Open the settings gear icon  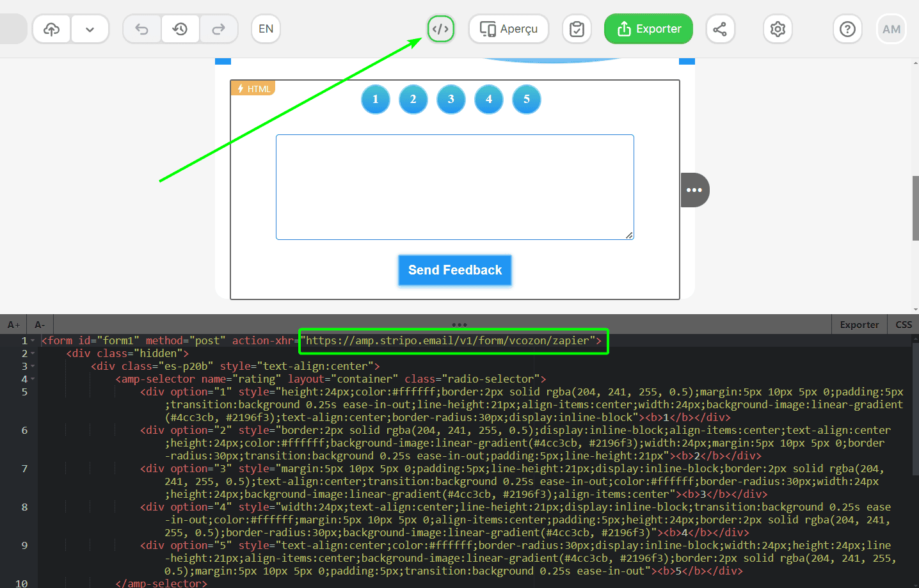[778, 29]
